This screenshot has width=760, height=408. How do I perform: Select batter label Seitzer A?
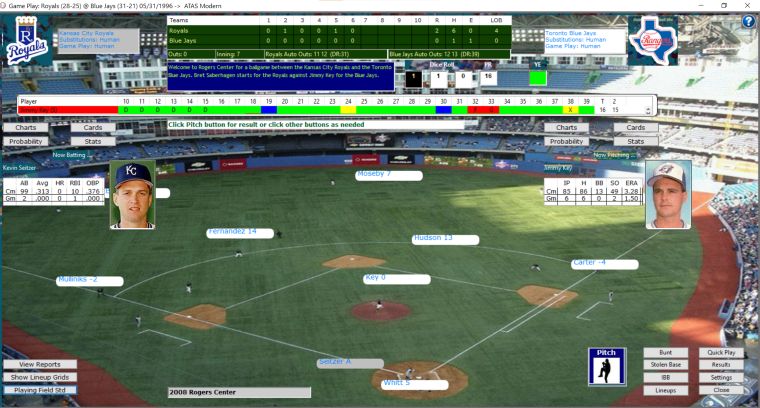tap(350, 363)
